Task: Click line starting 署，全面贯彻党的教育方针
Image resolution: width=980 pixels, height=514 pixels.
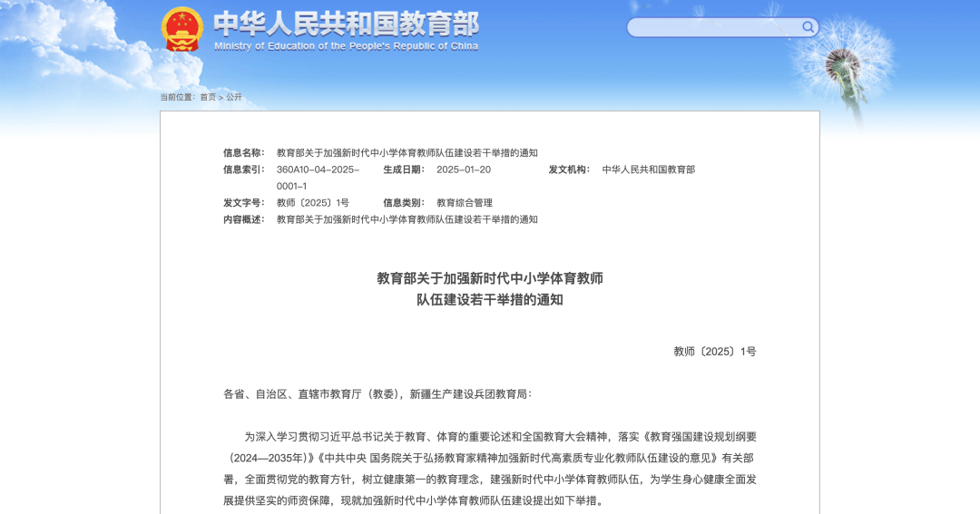Action: tap(490, 480)
